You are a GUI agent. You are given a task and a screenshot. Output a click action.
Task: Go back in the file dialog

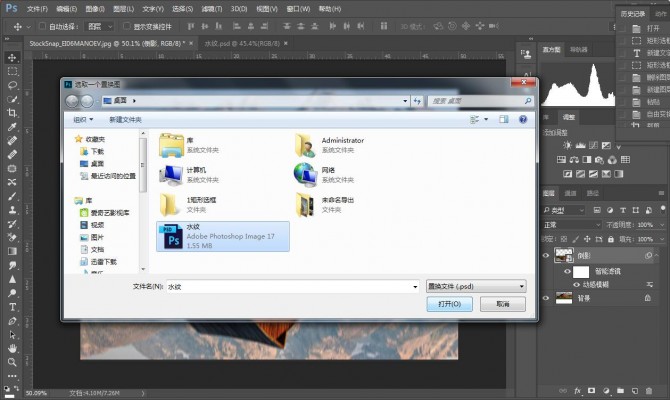click(x=72, y=101)
